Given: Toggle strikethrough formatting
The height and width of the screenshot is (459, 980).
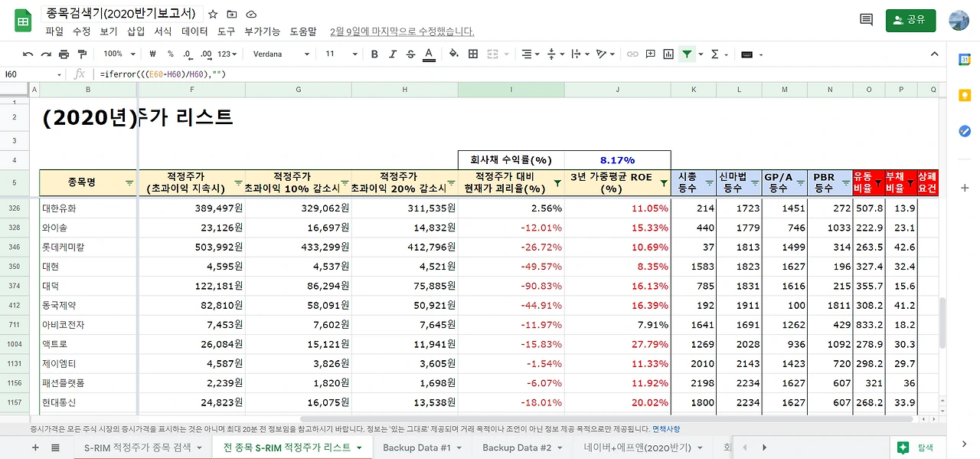Looking at the screenshot, I should pyautogui.click(x=411, y=54).
